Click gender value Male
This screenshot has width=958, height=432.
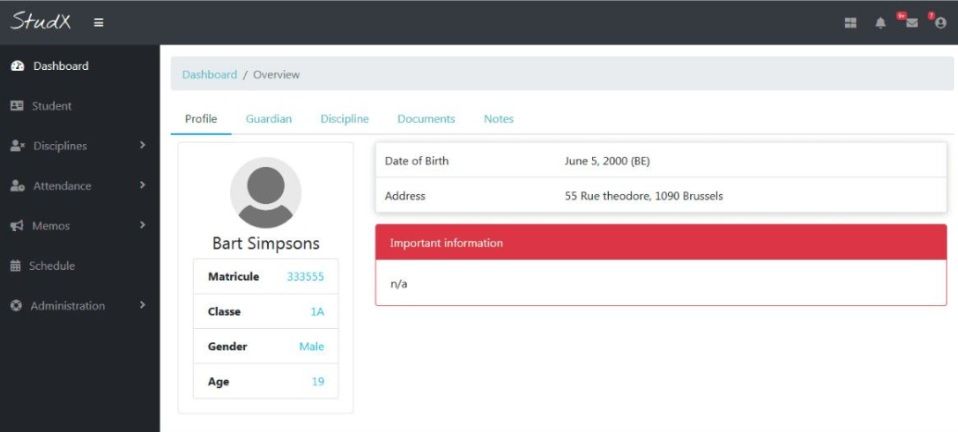click(312, 346)
